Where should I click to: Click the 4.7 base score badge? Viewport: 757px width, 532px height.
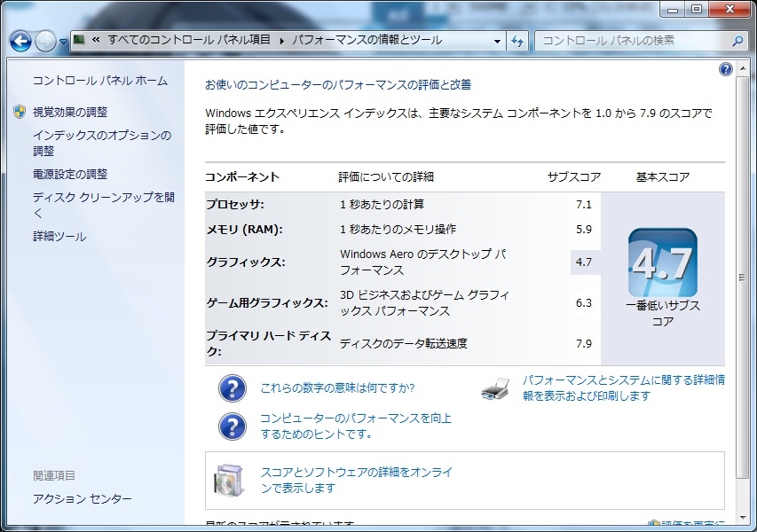pos(662,262)
